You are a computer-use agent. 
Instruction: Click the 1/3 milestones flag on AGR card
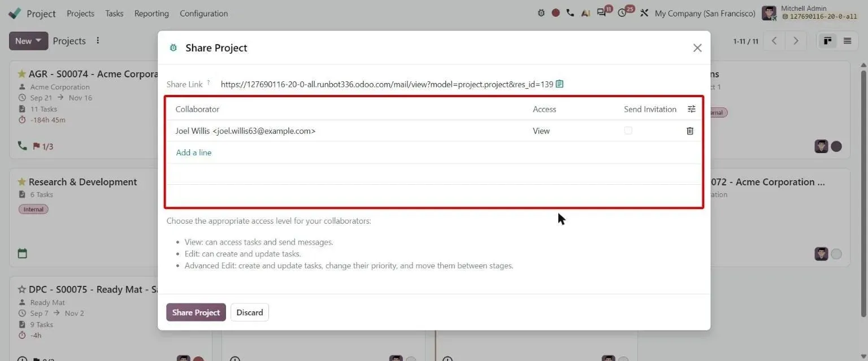click(x=43, y=146)
